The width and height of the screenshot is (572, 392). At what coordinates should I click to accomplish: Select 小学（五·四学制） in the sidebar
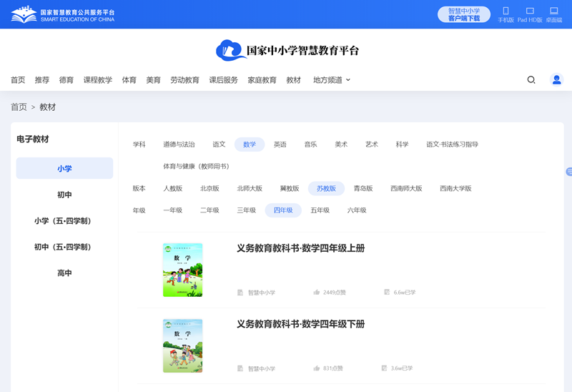coord(64,221)
